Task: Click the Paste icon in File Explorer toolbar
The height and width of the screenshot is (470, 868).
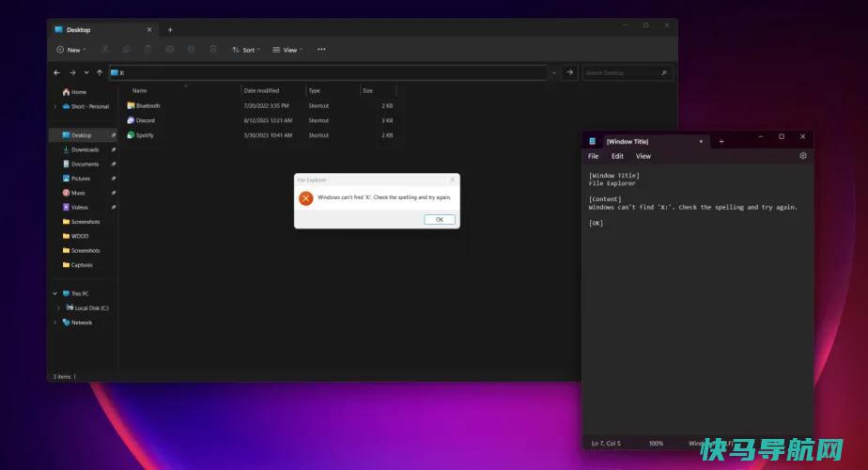Action: (147, 49)
